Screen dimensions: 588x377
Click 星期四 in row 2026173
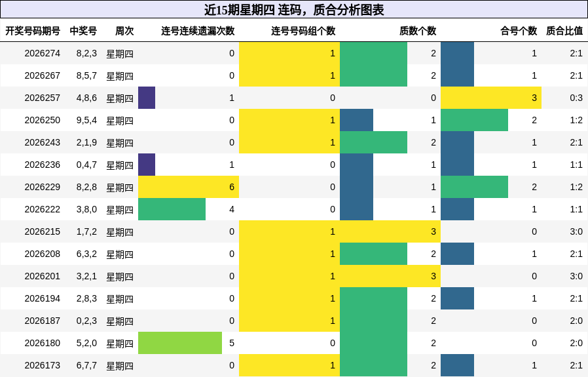tap(120, 366)
